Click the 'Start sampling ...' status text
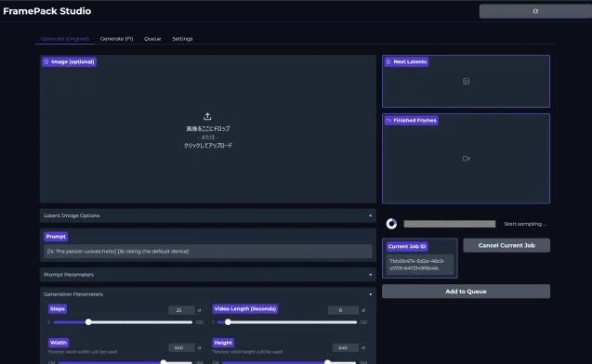Image resolution: width=592 pixels, height=364 pixels. pyautogui.click(x=525, y=224)
